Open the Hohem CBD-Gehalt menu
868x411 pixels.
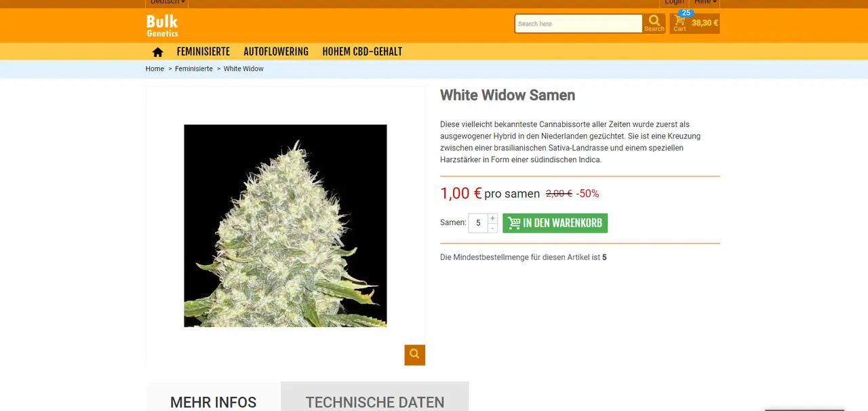pyautogui.click(x=362, y=52)
